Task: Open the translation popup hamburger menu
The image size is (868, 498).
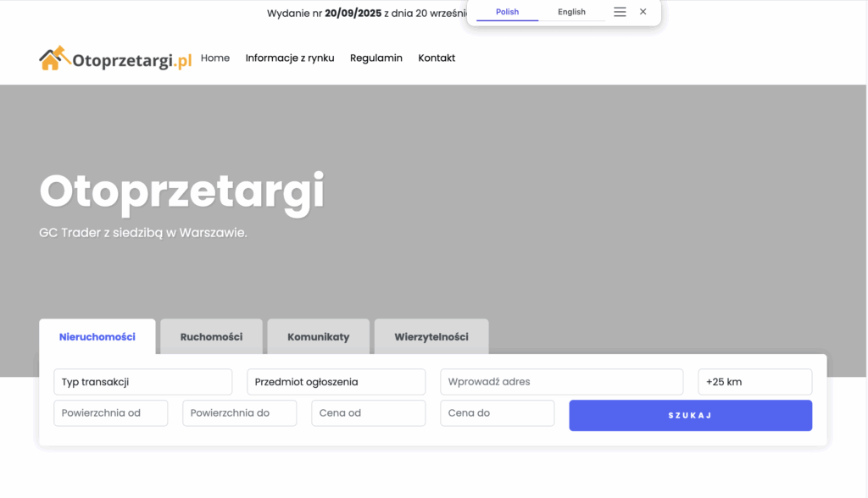Action: point(620,12)
